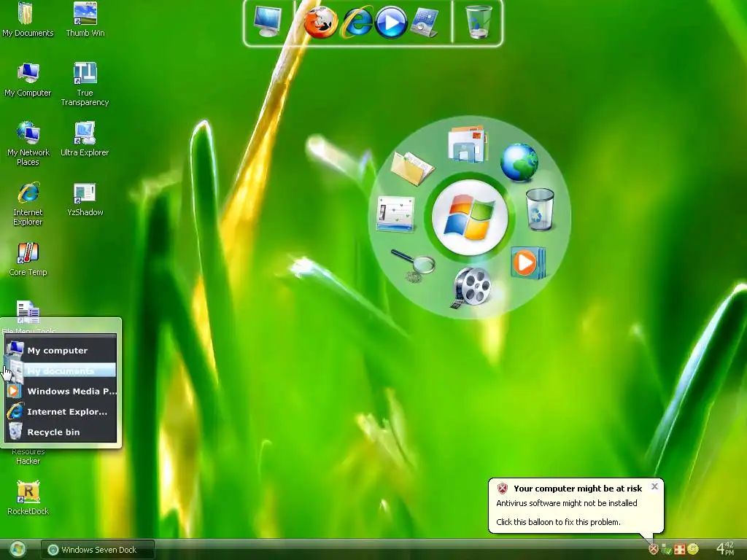Viewport: 747px width, 560px height.
Task: Open the monitor icon in top dock
Action: pos(268,21)
